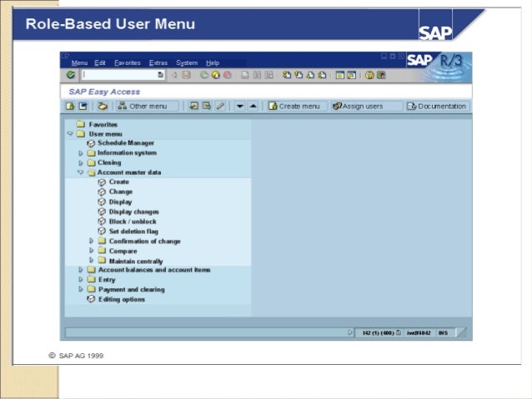
Task: Open the Favorites menu in the menu bar
Action: click(x=128, y=62)
